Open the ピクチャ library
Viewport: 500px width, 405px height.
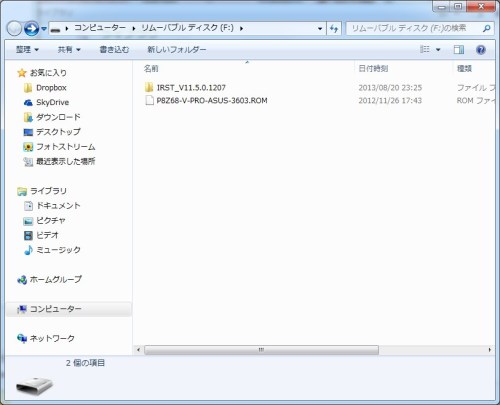click(x=51, y=220)
